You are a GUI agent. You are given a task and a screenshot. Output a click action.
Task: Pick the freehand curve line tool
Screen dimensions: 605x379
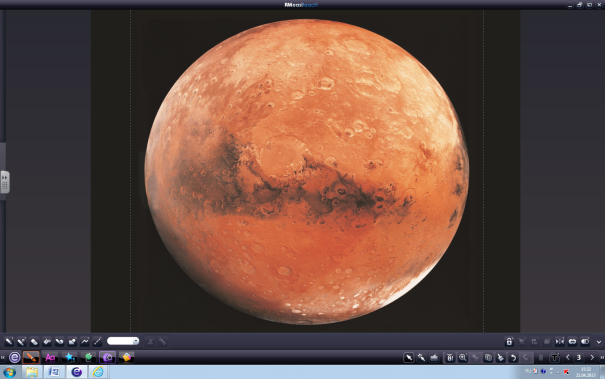pos(84,341)
